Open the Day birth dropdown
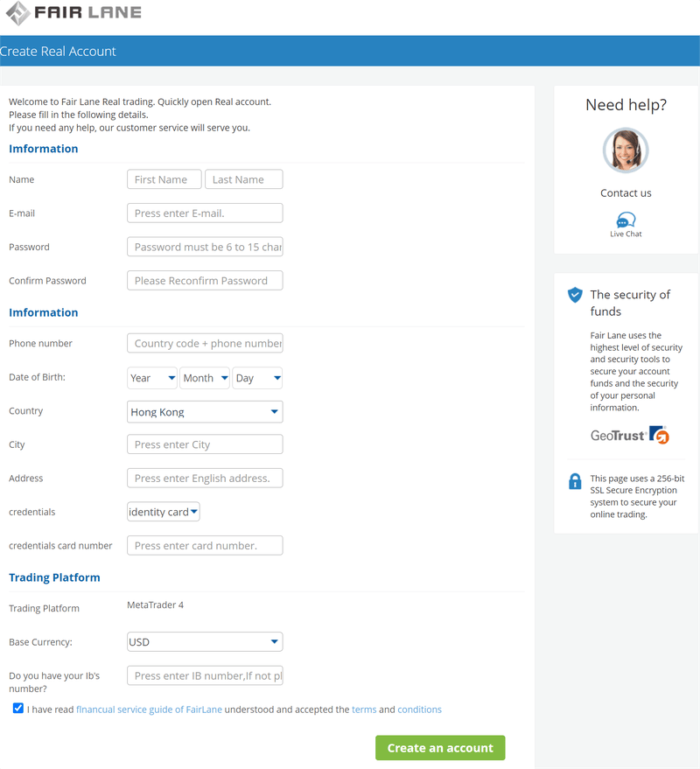700x769 pixels. [x=257, y=378]
